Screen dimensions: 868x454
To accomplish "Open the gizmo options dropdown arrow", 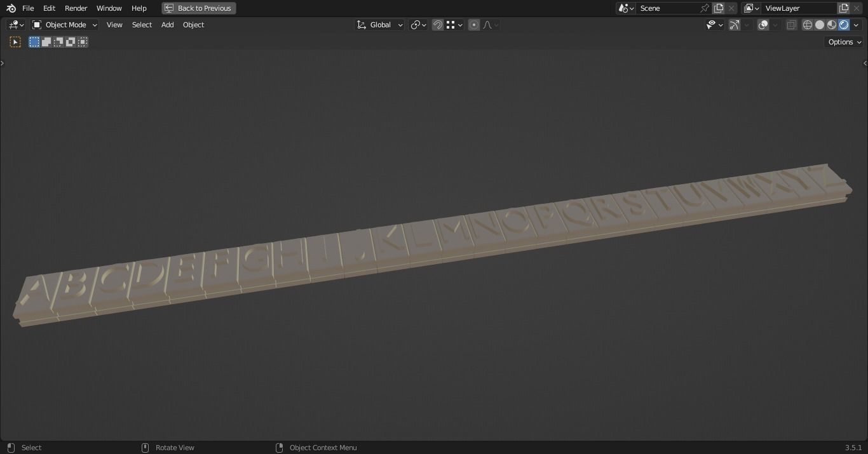I will [747, 25].
